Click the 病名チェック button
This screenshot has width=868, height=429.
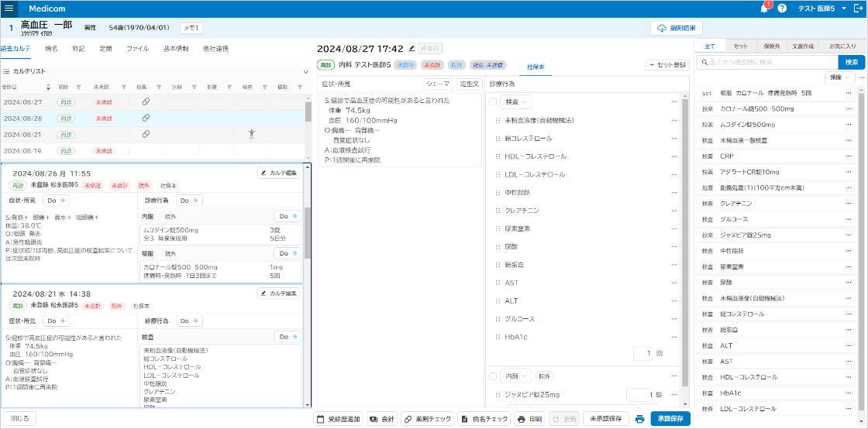(x=484, y=419)
